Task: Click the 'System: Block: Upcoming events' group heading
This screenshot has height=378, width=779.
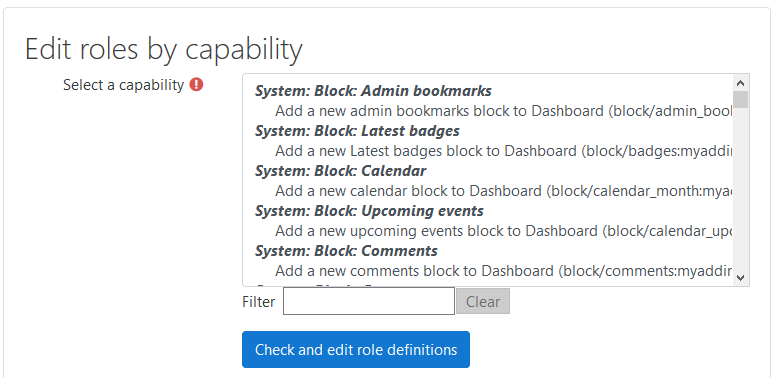Action: [x=369, y=211]
